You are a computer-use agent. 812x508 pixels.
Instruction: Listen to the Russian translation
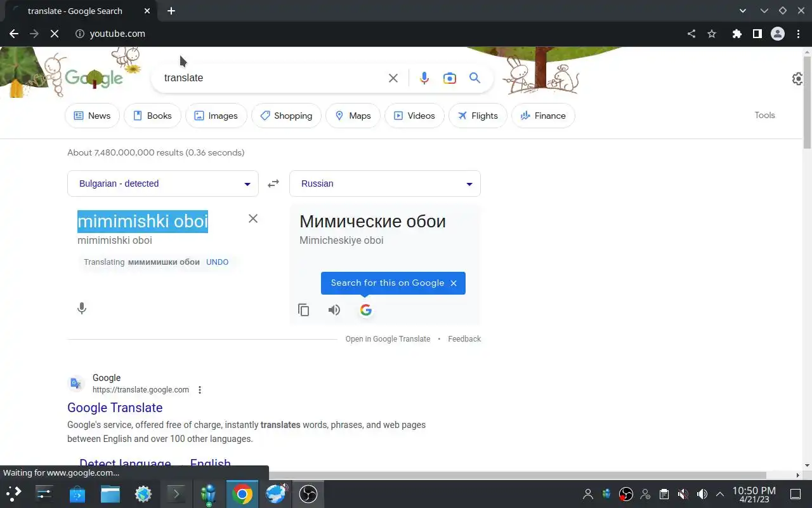pyautogui.click(x=334, y=310)
